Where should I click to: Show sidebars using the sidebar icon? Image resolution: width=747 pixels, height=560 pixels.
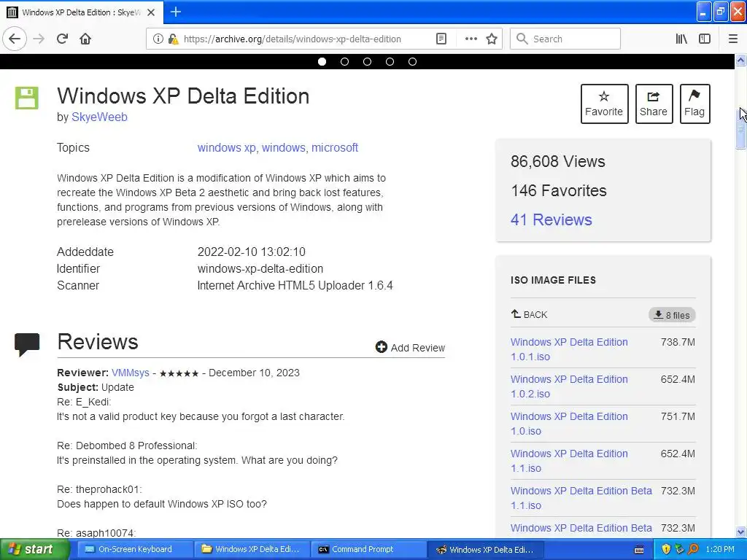(x=705, y=39)
